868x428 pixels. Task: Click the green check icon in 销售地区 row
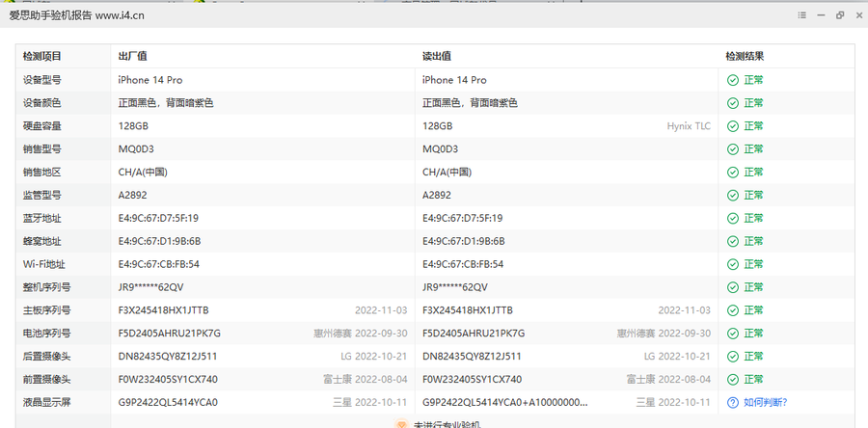tap(733, 173)
